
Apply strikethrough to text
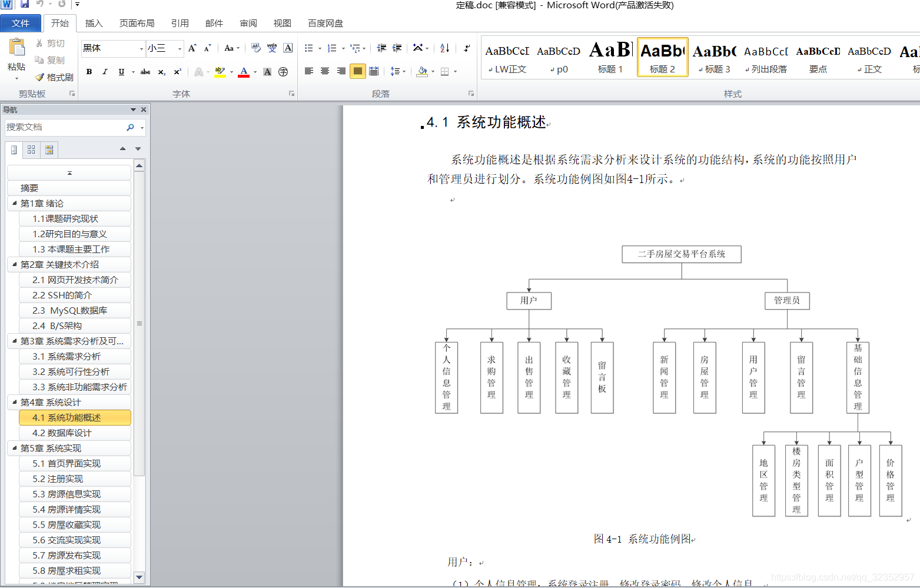pos(145,72)
